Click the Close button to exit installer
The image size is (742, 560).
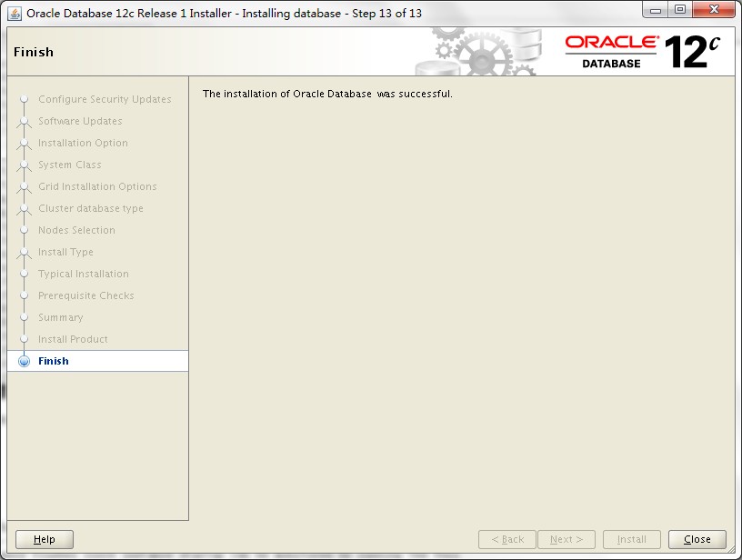click(x=697, y=539)
